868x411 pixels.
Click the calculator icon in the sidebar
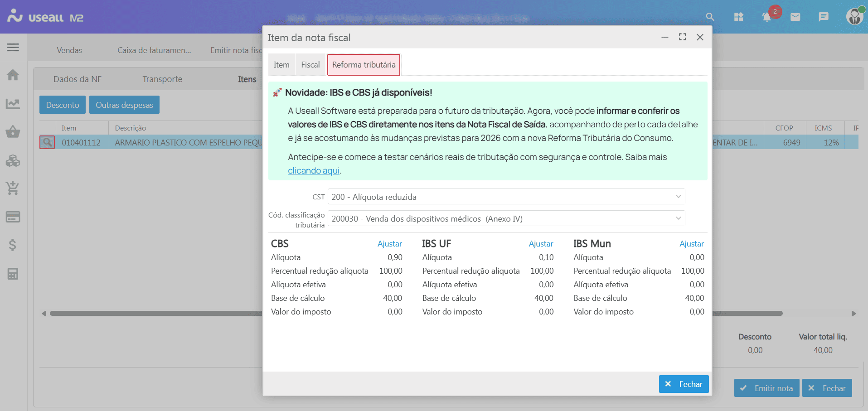tap(13, 274)
